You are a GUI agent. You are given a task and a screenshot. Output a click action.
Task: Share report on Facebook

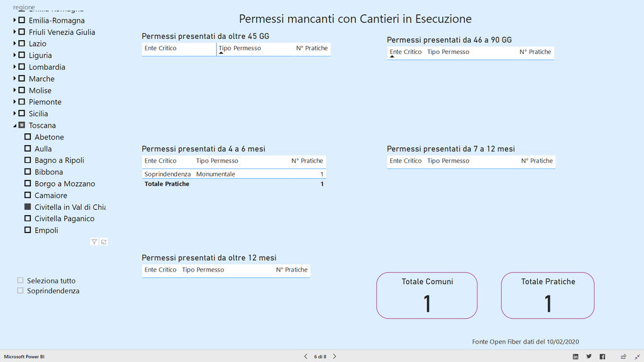[602, 356]
